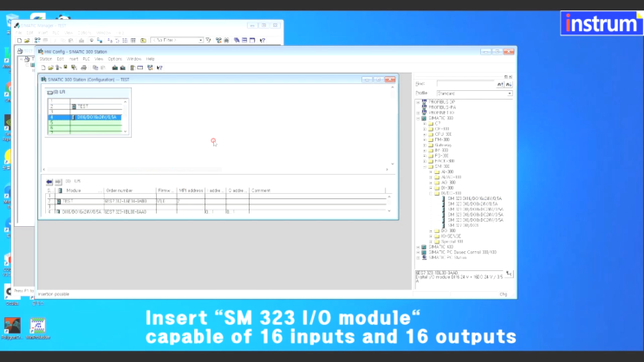Viewport: 644px width, 362px height.
Task: Expand PROFIBUS DP catalog node
Action: pyautogui.click(x=419, y=102)
